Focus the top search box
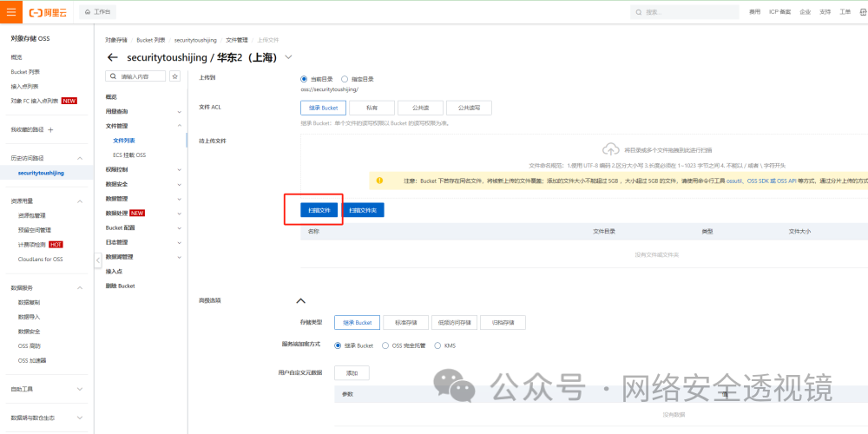868x434 pixels. (684, 12)
